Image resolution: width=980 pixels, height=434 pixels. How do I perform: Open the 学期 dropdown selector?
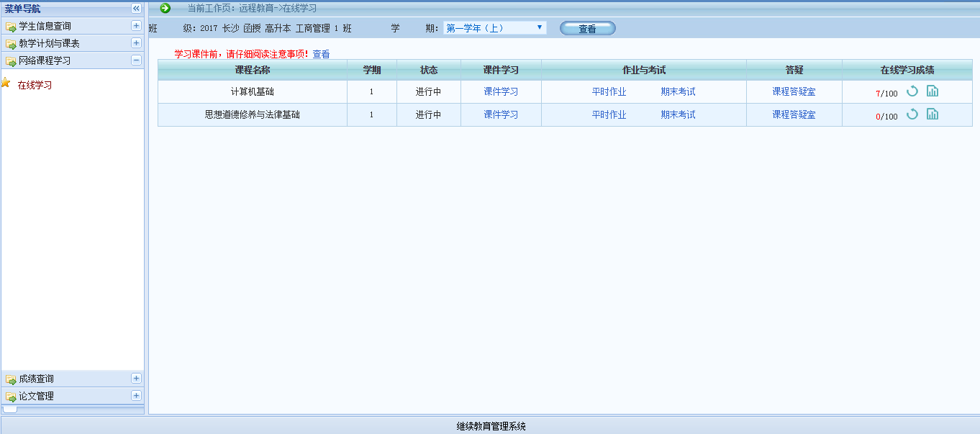coord(494,28)
